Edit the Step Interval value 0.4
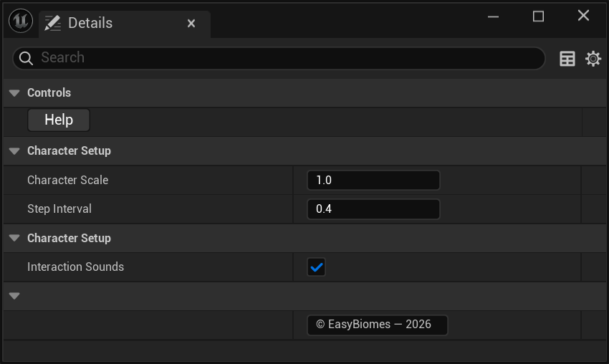This screenshot has width=609, height=364. 373,209
